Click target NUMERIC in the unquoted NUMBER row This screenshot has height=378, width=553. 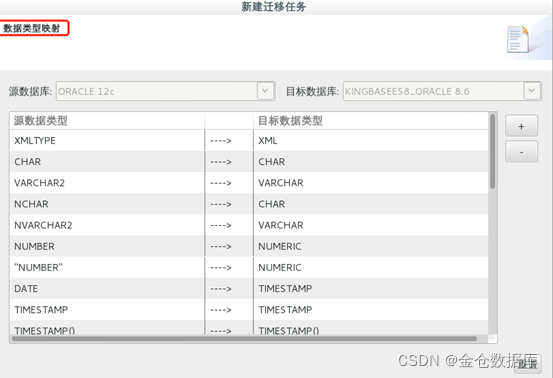click(371, 246)
